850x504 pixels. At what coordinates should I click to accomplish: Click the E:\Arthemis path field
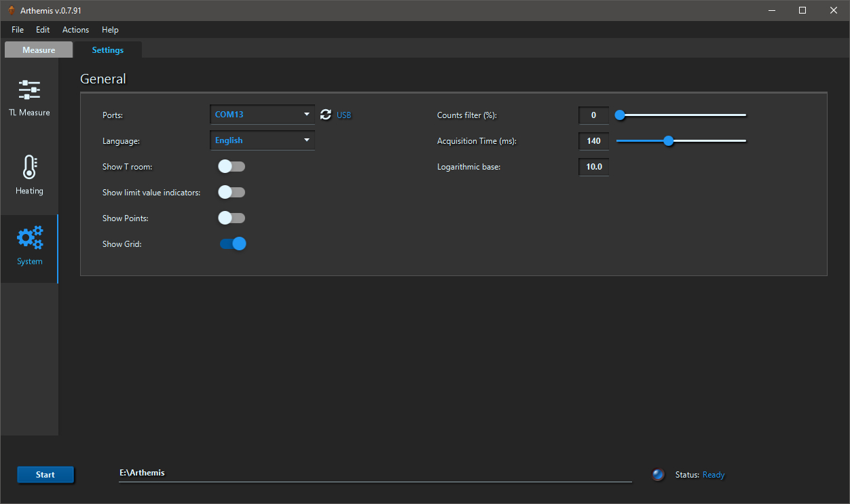(375, 473)
